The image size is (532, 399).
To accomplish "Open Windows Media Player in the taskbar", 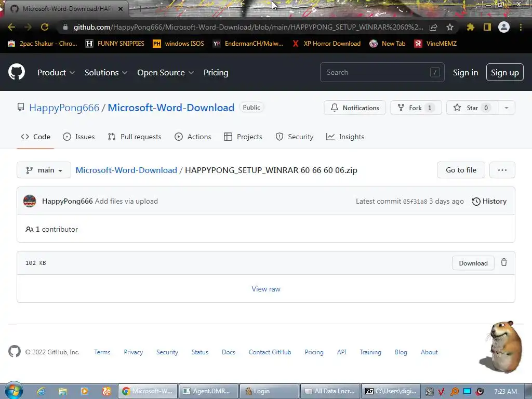I will pyautogui.click(x=85, y=391).
